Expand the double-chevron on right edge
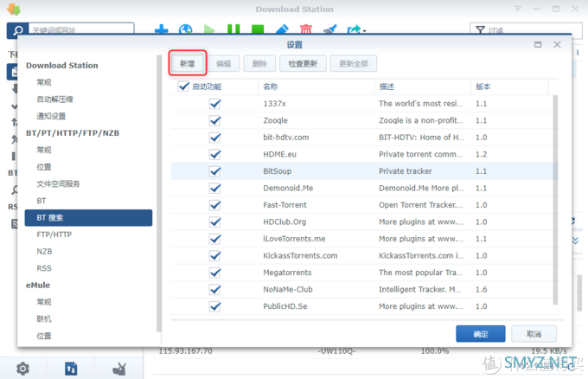The image size is (588, 379). 575,241
